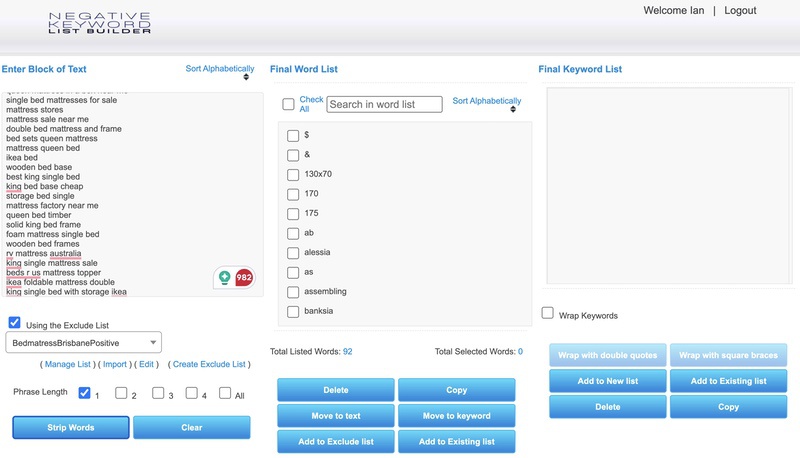Enable the Wrap Keywords checkbox
The height and width of the screenshot is (458, 800).
(x=547, y=313)
